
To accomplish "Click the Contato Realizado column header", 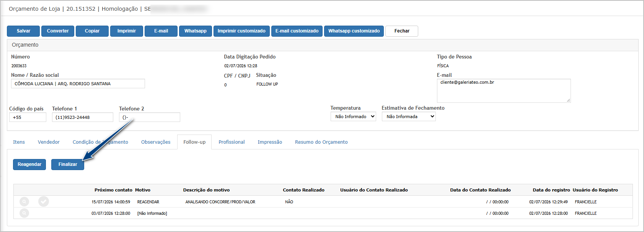I will (304, 190).
